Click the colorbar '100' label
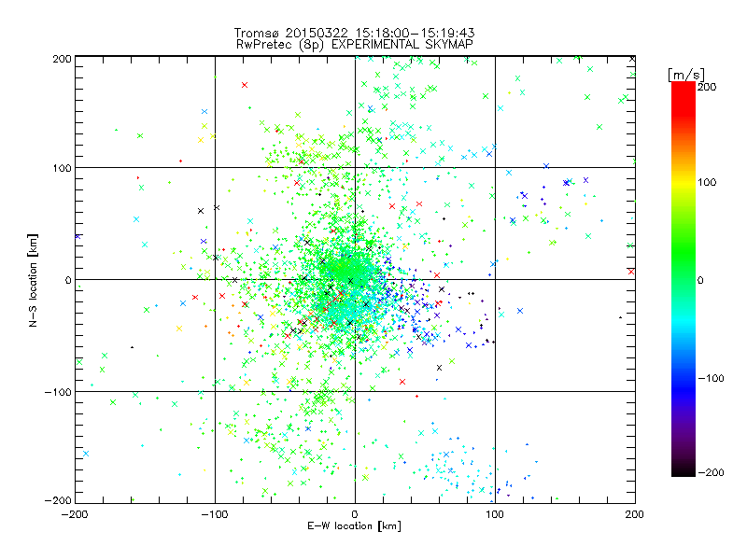 coord(707,182)
